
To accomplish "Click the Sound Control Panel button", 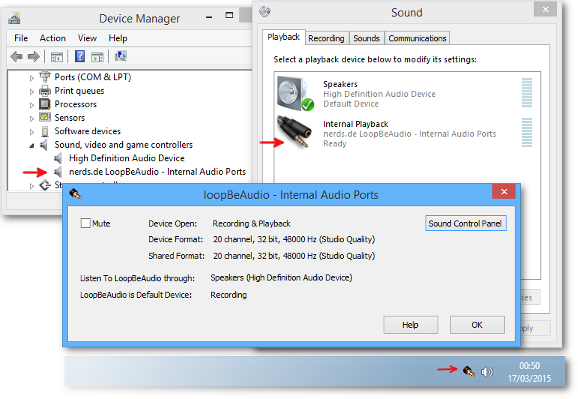I will (x=466, y=223).
